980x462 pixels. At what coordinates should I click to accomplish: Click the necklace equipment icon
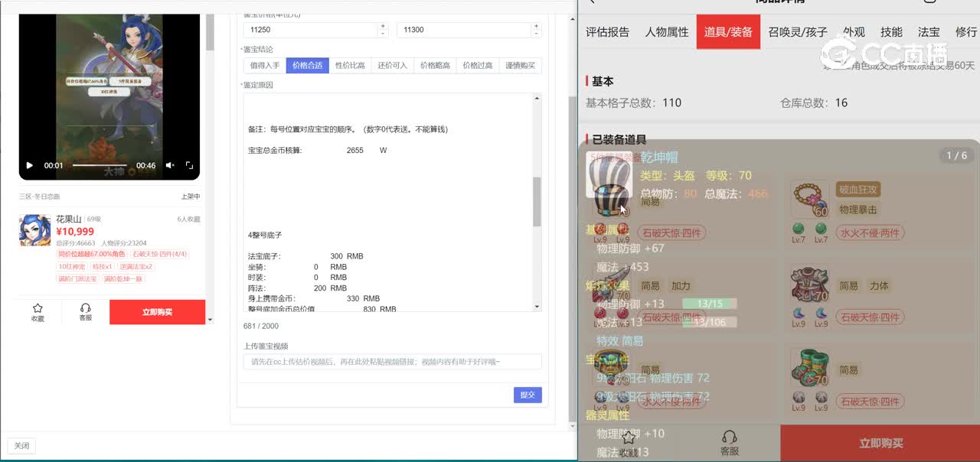point(810,199)
